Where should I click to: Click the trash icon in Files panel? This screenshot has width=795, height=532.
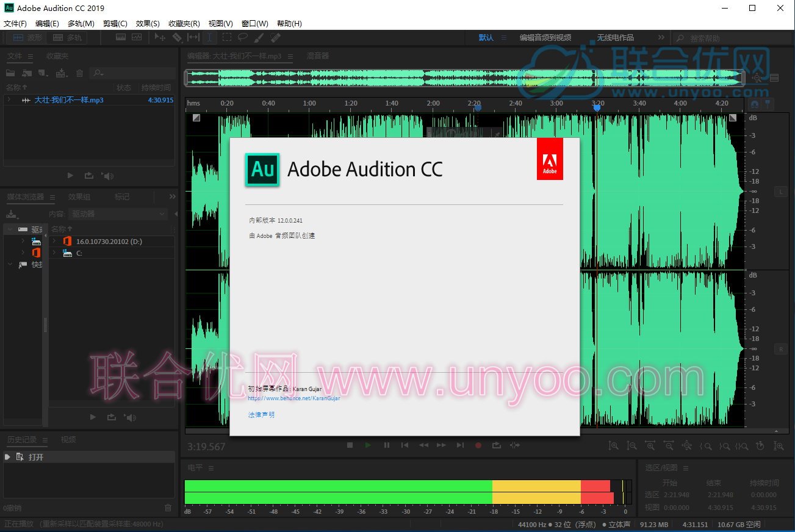click(79, 73)
